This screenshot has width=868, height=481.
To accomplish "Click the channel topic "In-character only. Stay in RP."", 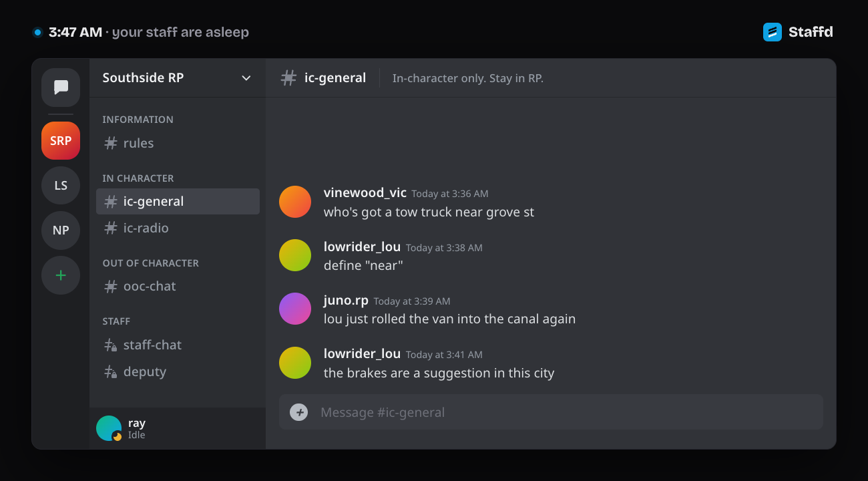I will 468,78.
